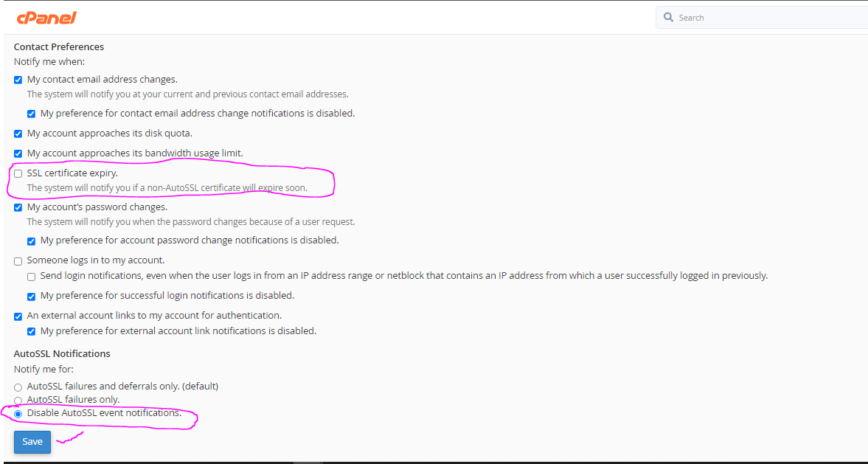Select 'Disable AutoSSL event notifications'
Image resolution: width=868 pixels, height=464 pixels.
point(18,413)
